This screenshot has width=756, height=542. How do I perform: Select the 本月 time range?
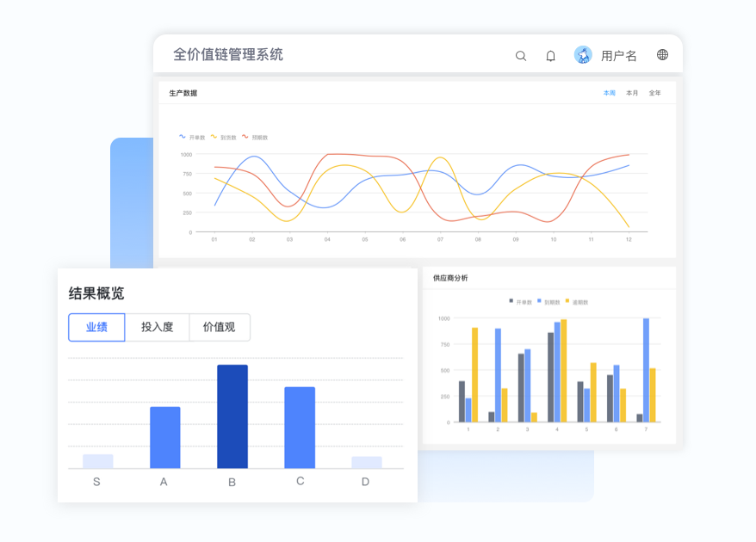tap(632, 93)
